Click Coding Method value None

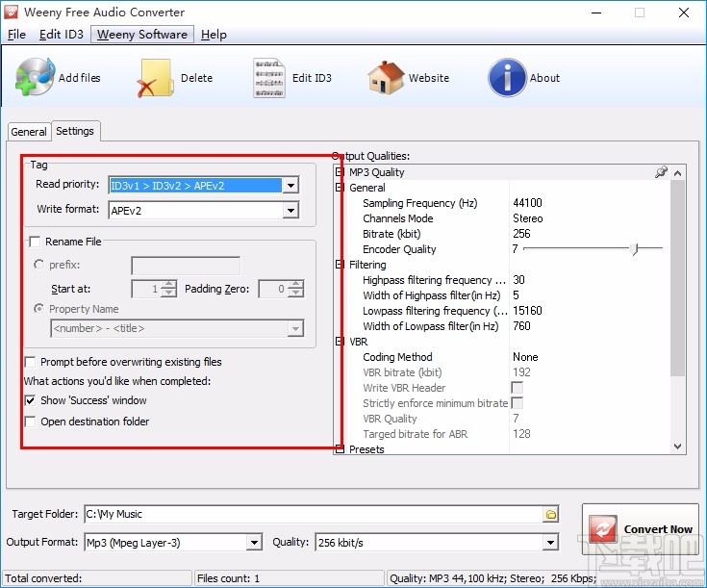click(x=525, y=357)
